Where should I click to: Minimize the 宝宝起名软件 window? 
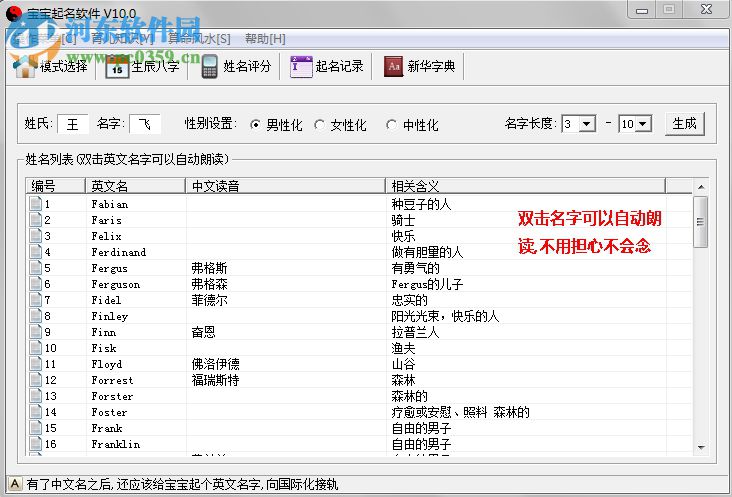pyautogui.click(x=642, y=10)
